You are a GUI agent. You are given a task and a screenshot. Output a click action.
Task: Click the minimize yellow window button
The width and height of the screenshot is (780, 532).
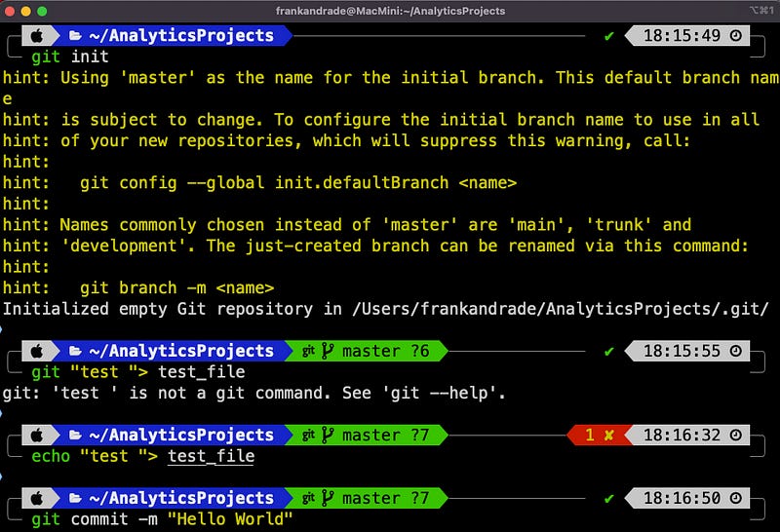[x=26, y=11]
